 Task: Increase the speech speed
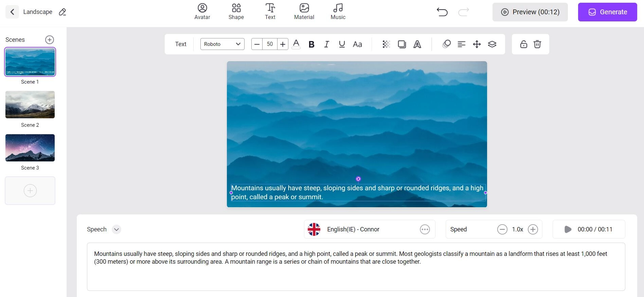tap(533, 229)
